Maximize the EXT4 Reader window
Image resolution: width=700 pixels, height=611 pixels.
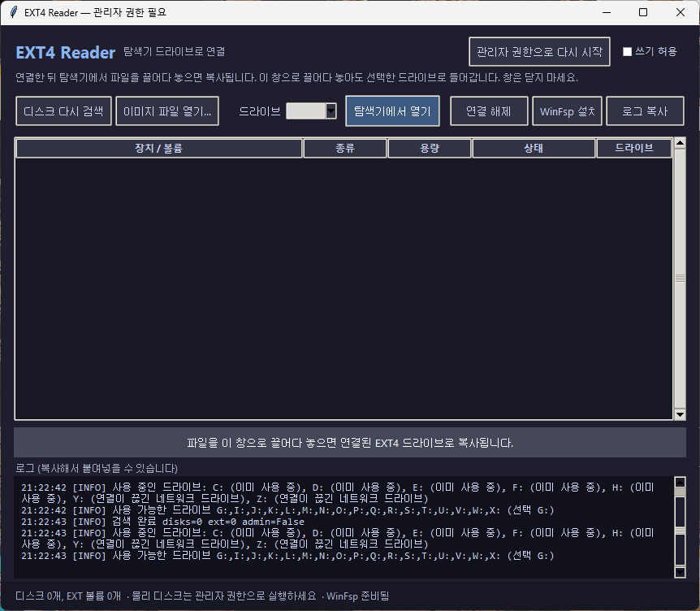(643, 12)
